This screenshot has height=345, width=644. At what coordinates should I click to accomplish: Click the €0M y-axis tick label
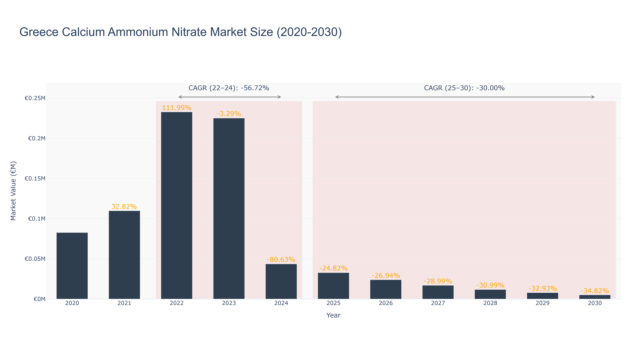point(39,299)
